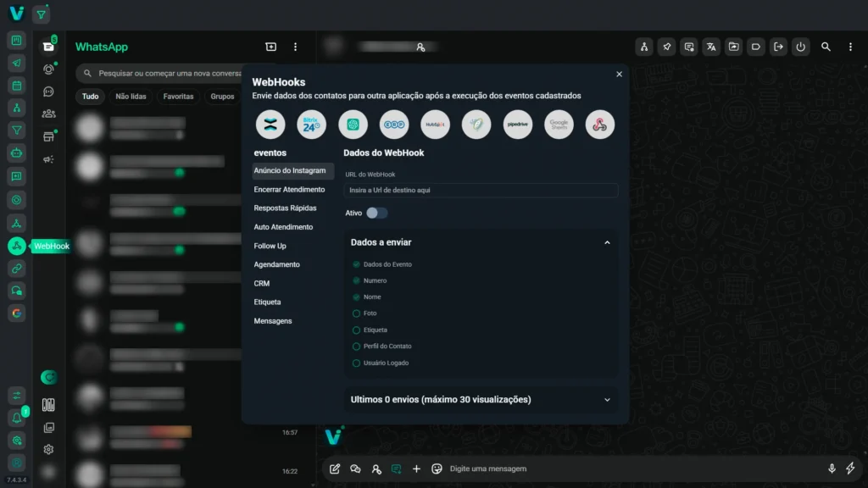The width and height of the screenshot is (868, 488).
Task: Toggle the Ativo switch on
Action: pyautogui.click(x=376, y=213)
